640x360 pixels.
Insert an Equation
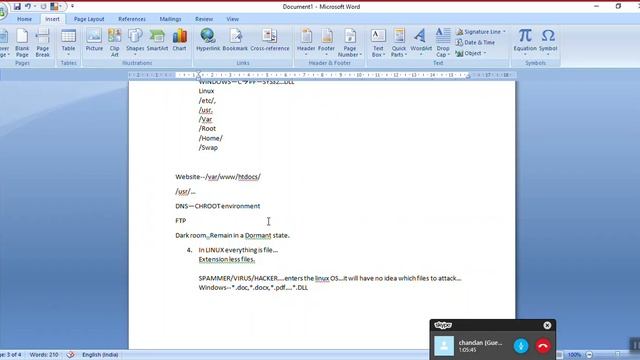click(525, 43)
